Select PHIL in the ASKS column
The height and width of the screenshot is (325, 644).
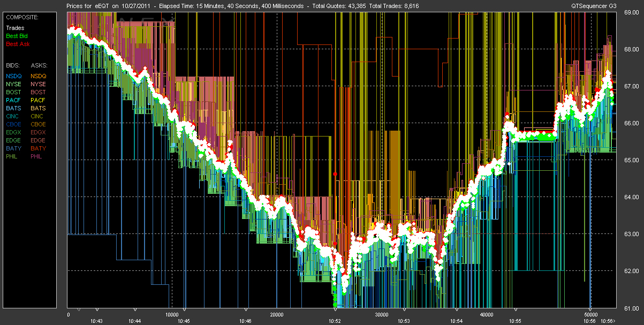tap(37, 156)
